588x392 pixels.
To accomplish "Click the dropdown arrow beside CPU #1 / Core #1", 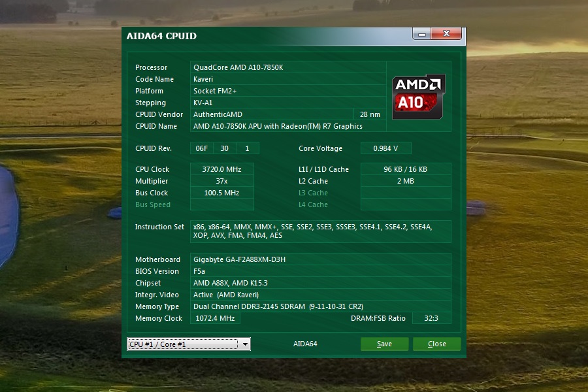I will (x=246, y=344).
